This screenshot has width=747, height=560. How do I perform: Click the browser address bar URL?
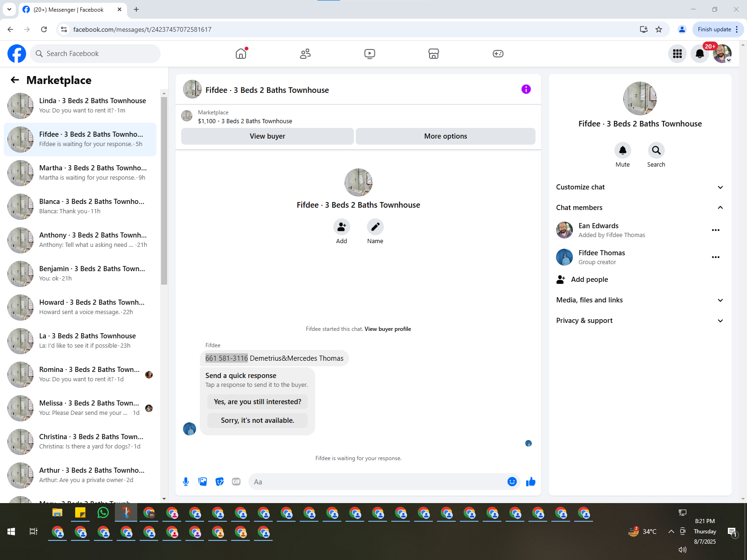[x=142, y=29]
